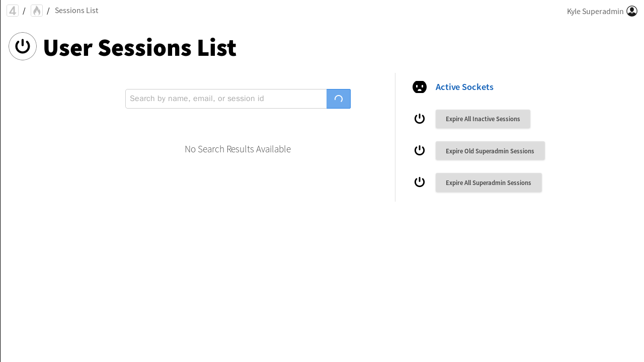This screenshot has width=644, height=362.
Task: Open the Active Sockets link
Action: pyautogui.click(x=464, y=87)
